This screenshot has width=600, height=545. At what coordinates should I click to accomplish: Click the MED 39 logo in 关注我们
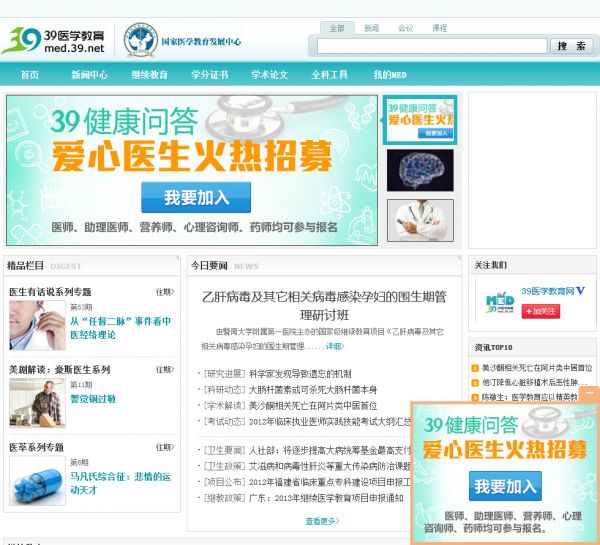click(499, 304)
